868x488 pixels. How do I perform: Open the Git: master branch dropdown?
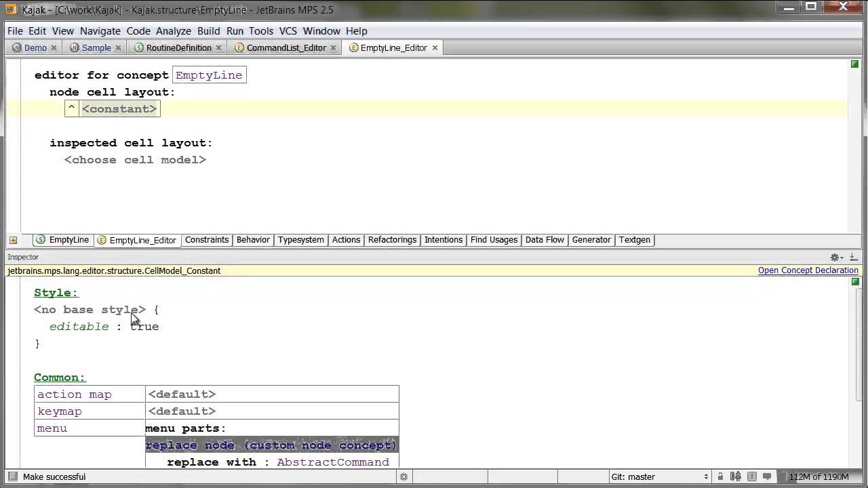coord(660,476)
